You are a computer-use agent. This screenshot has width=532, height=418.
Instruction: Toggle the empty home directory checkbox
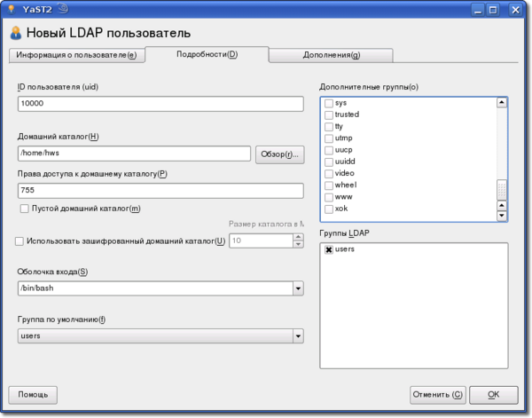click(x=24, y=208)
